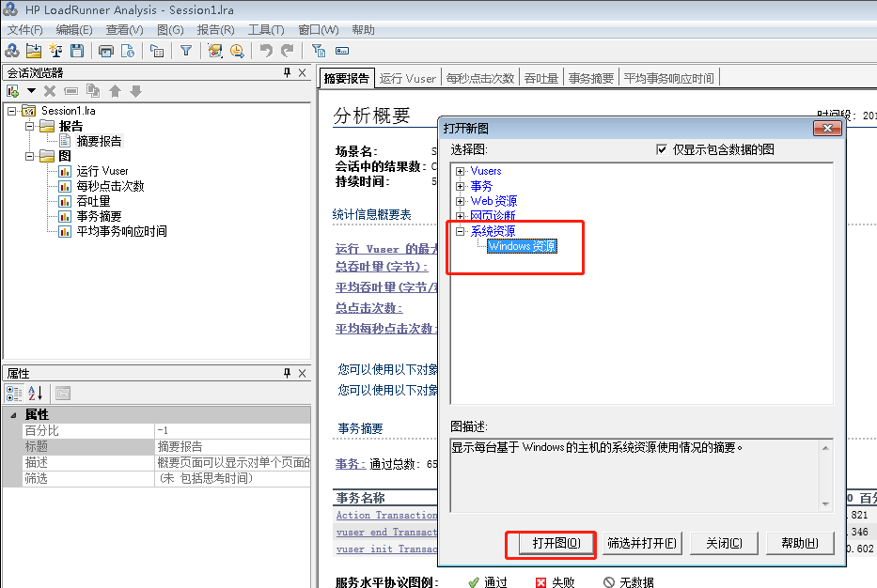Click the save session floppy disk icon
The height and width of the screenshot is (588, 877).
pos(77,51)
